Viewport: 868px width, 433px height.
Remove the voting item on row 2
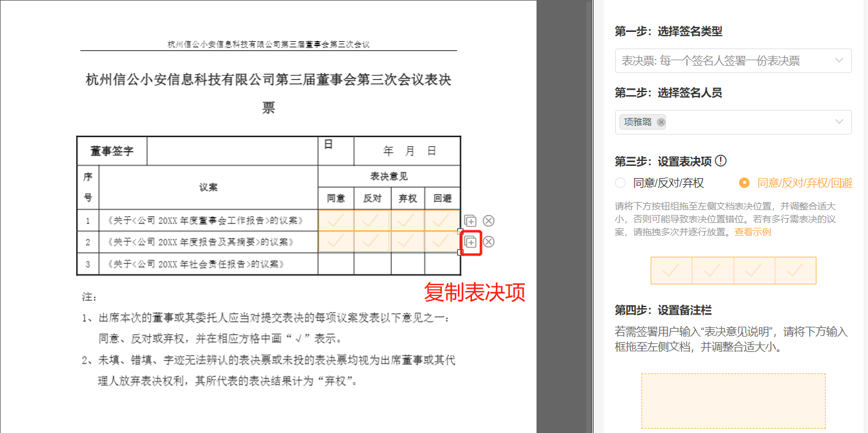tap(489, 241)
